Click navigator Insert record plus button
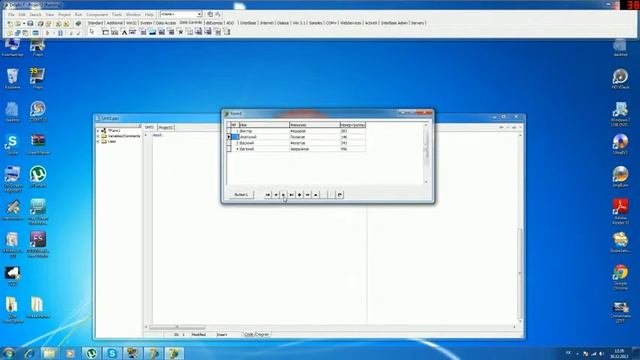The width and height of the screenshot is (640, 360). click(x=300, y=195)
